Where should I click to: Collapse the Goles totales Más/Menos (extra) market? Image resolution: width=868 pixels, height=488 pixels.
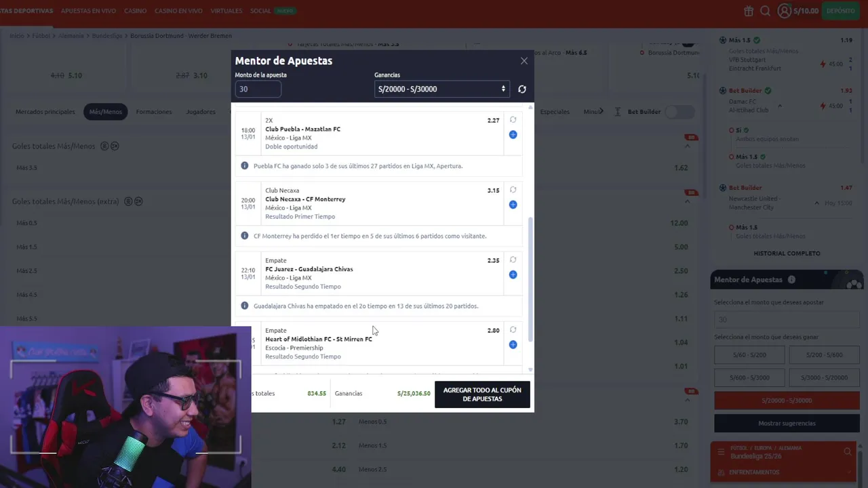[x=687, y=201]
